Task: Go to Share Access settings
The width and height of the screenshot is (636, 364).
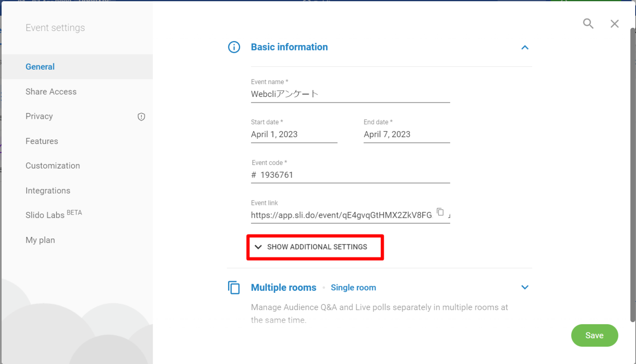Action: tap(51, 92)
